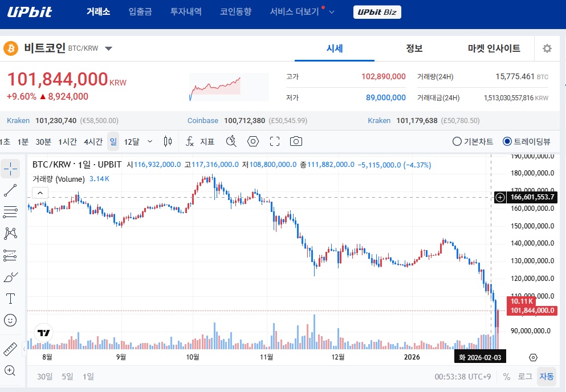Open the 거래소 menu
Viewport: 566px width, 392px height.
click(98, 11)
